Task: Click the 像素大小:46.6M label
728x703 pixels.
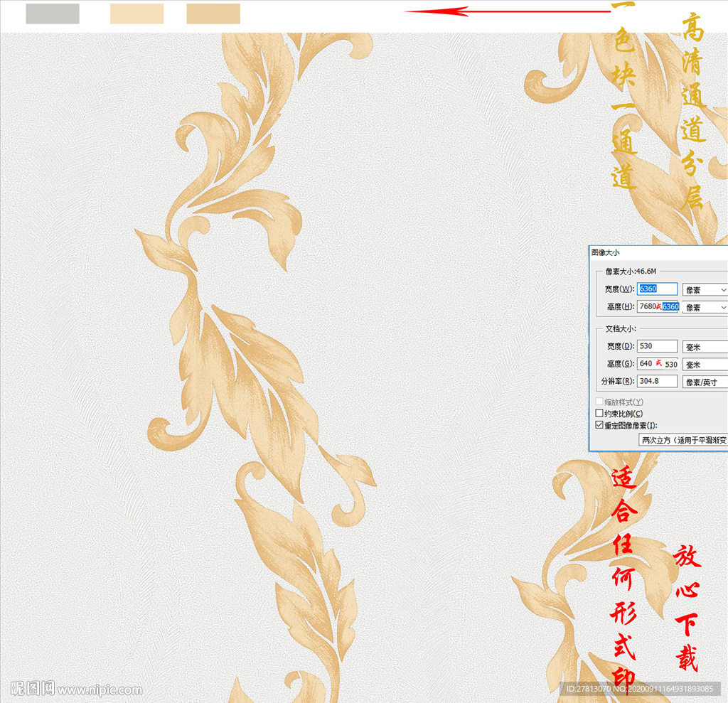Action: click(631, 271)
